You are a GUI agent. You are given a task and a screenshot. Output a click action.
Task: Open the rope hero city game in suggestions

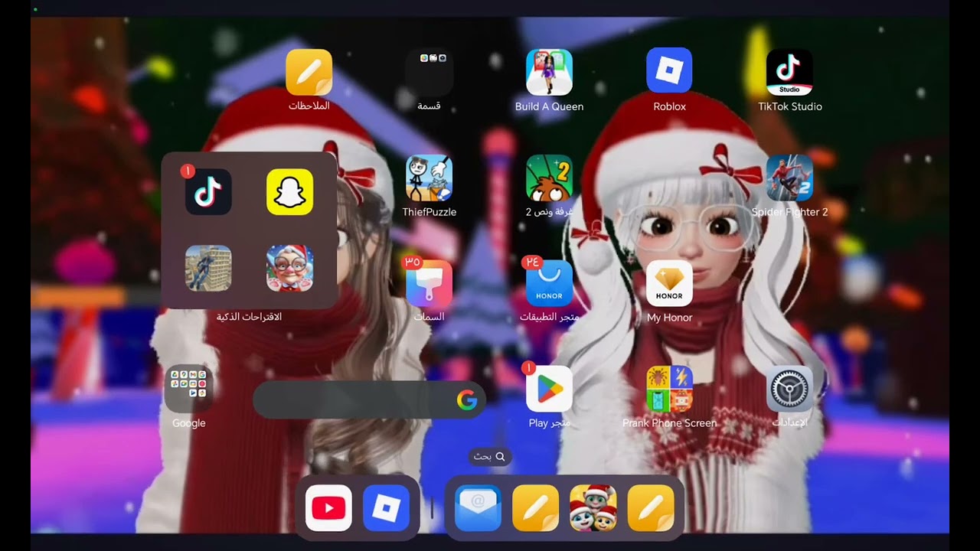[208, 269]
